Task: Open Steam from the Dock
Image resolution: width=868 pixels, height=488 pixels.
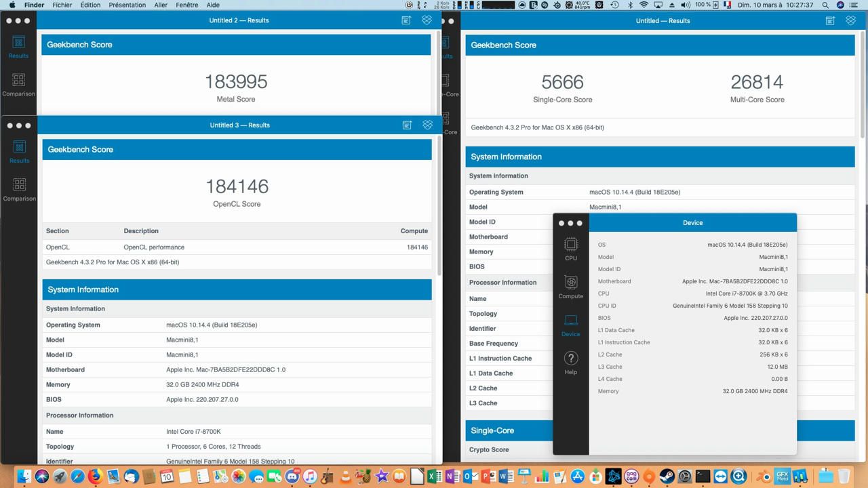Action: click(x=667, y=476)
